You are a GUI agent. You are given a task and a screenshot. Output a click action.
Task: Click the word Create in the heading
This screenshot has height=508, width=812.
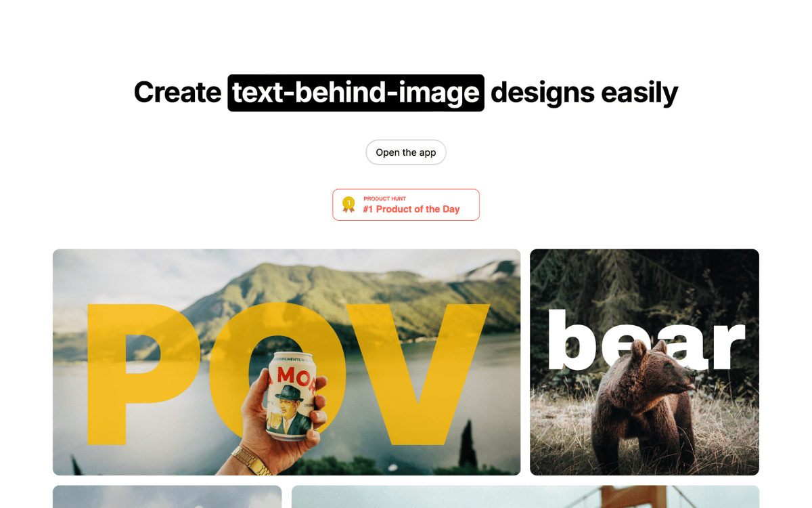tap(178, 92)
